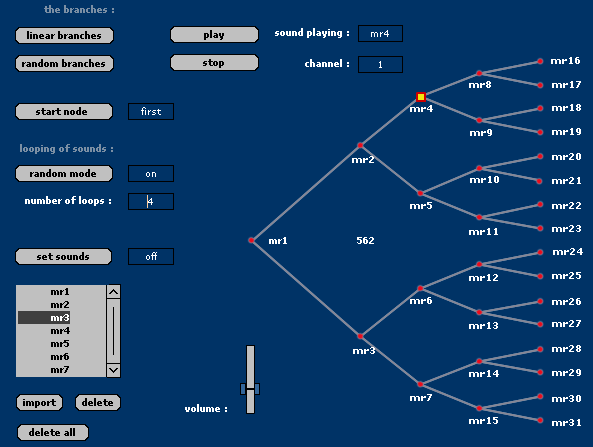Choose random branches mode

(64, 64)
